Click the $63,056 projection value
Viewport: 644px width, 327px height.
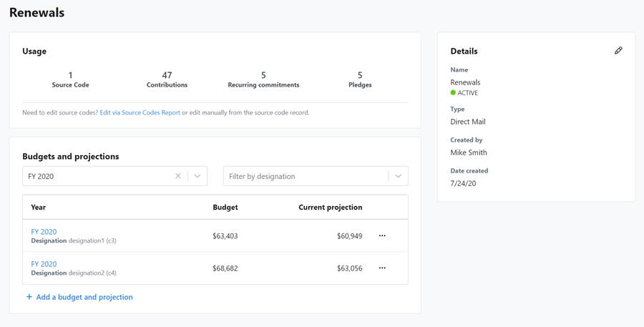349,268
